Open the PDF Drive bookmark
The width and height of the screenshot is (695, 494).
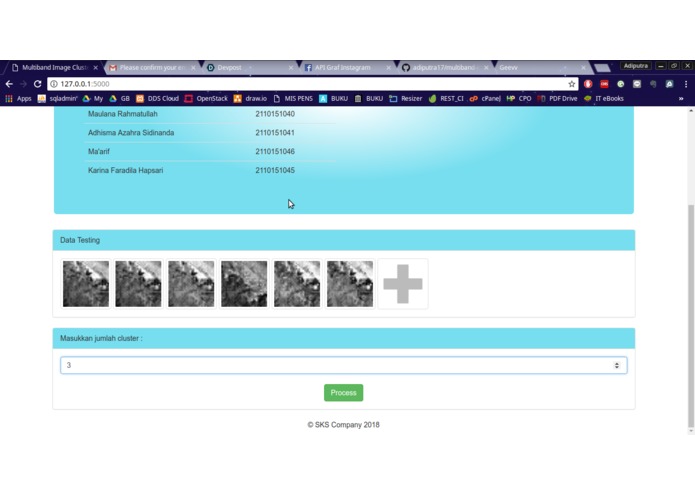coord(557,98)
